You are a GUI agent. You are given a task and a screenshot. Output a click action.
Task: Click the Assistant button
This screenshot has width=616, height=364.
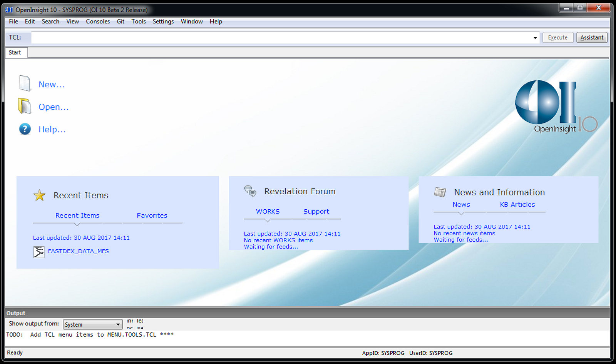[x=592, y=38]
